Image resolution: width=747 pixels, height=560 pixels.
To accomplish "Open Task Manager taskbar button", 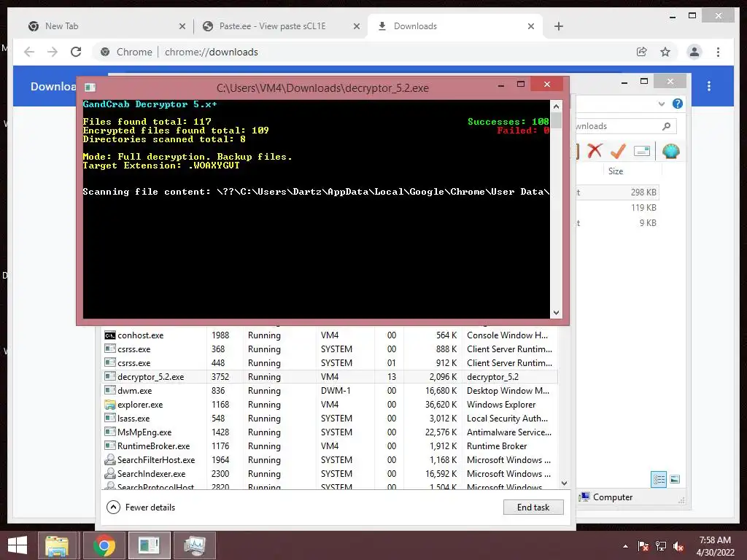I will tap(195, 545).
